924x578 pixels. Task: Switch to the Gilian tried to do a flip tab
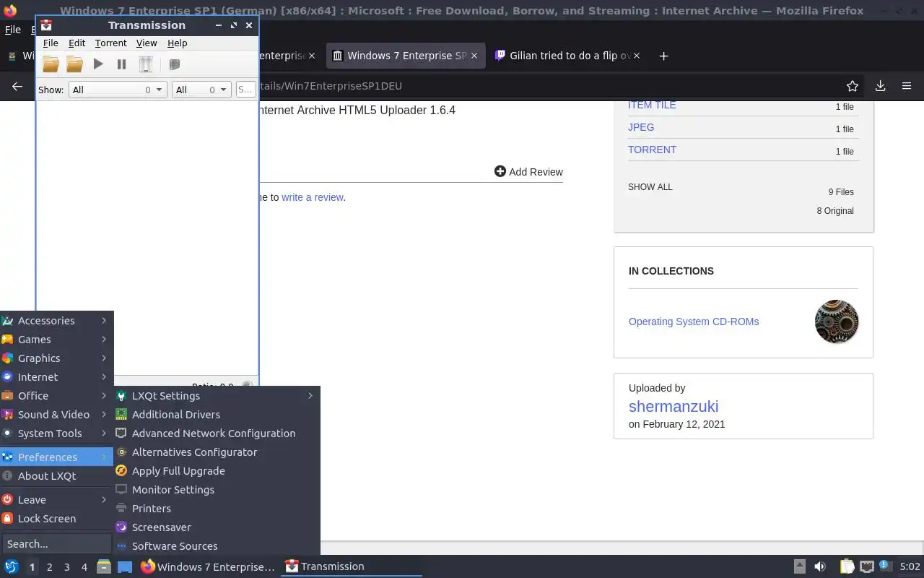tap(567, 56)
